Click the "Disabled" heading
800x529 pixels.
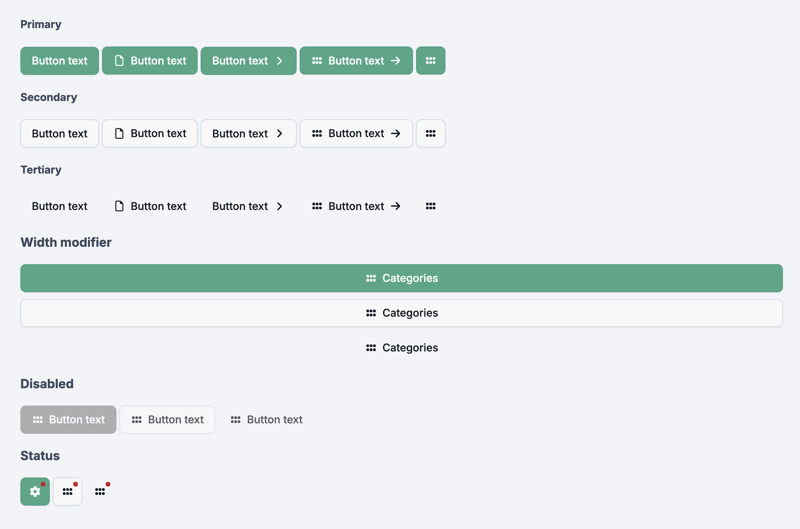(x=47, y=384)
